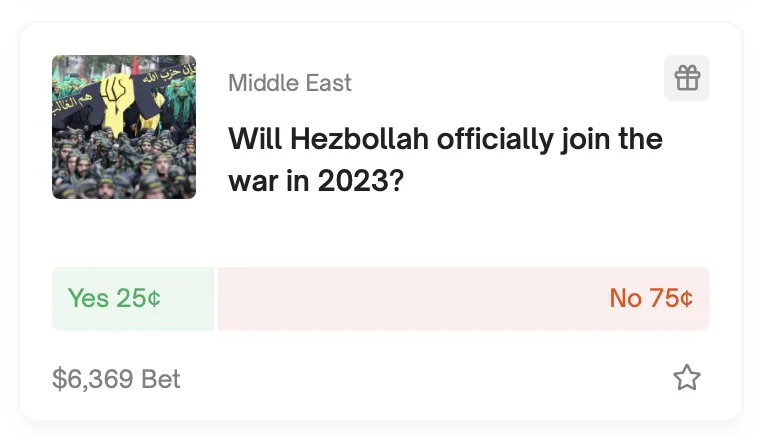Gift this Hezbollah market via gift icon
760x436 pixels.
click(687, 78)
